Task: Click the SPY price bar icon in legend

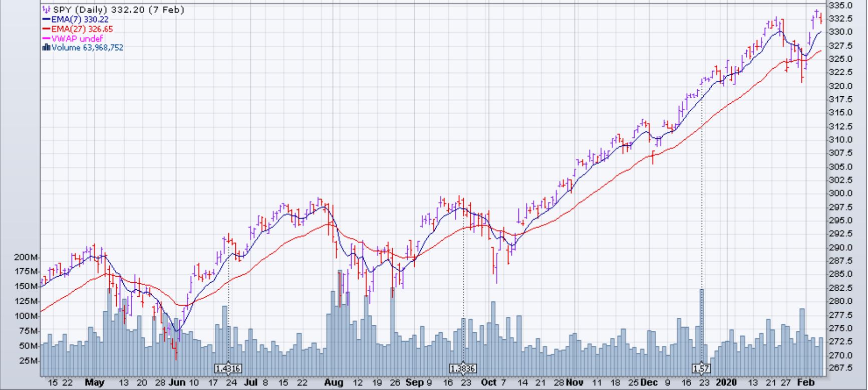Action: [x=47, y=10]
